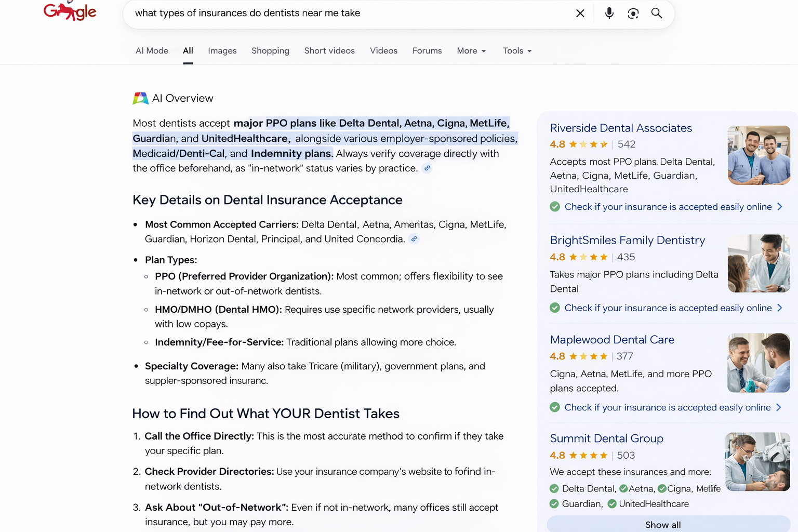Switch to the AI Mode tab
Image resolution: width=798 pixels, height=532 pixels.
click(x=152, y=50)
